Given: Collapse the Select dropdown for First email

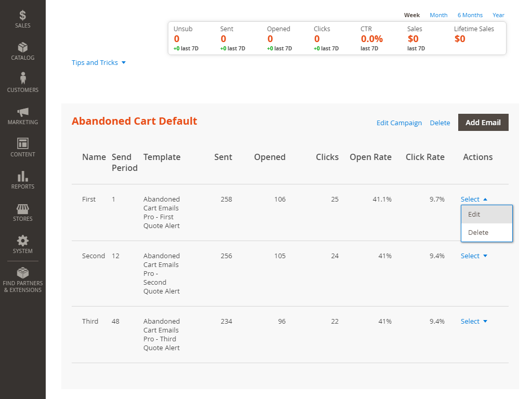Looking at the screenshot, I should tap(474, 199).
